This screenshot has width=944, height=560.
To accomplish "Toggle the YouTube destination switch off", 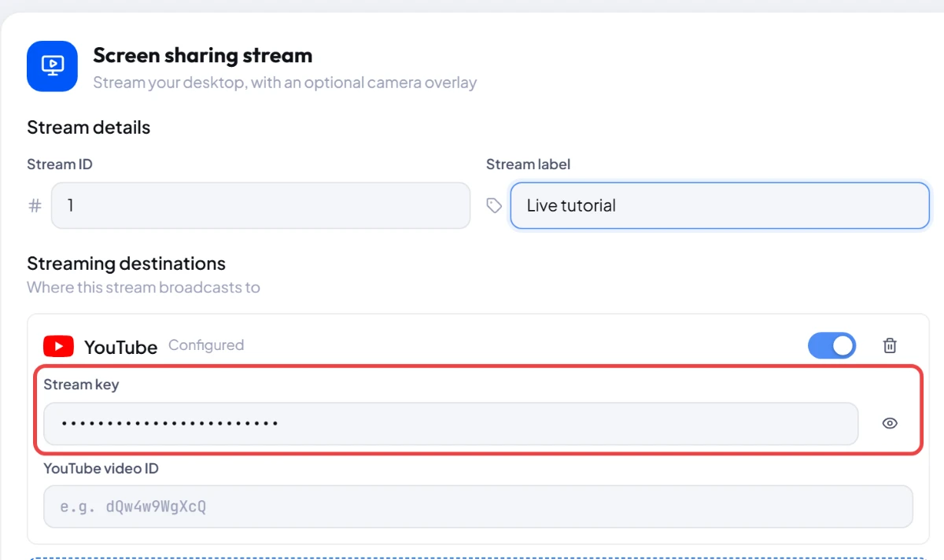I will (832, 345).
